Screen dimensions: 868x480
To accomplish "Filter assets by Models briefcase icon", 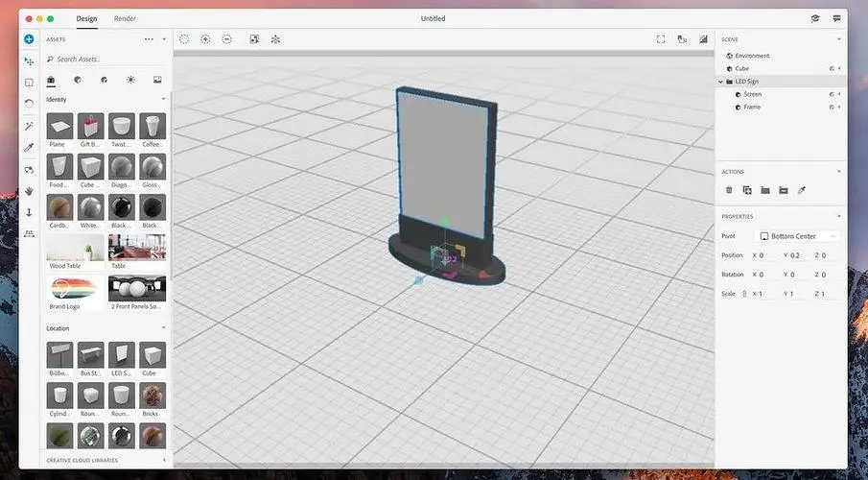I will coord(51,80).
